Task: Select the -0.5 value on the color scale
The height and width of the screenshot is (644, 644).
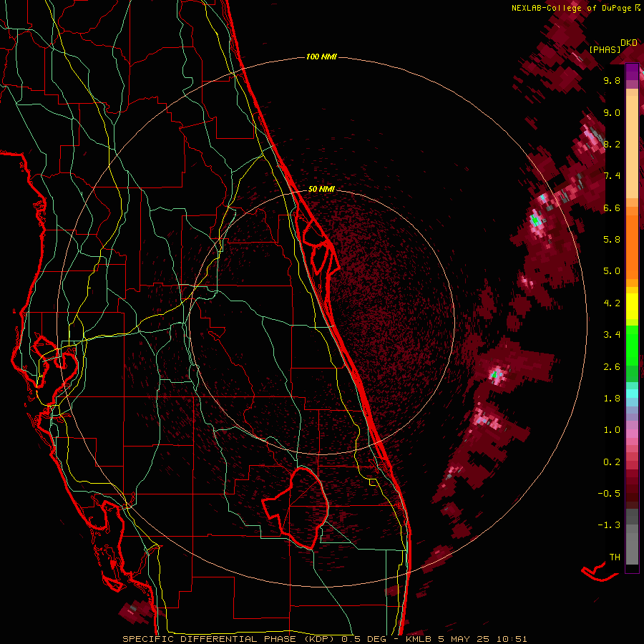Action: pos(609,493)
